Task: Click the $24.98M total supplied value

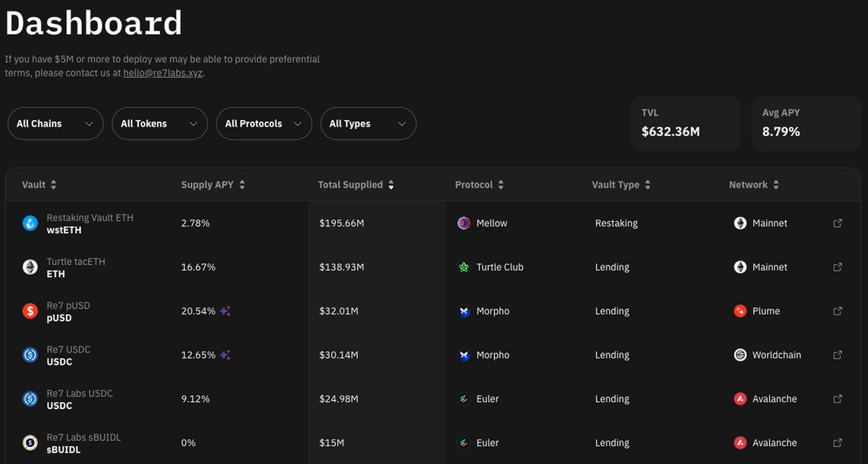Action: [x=339, y=399]
